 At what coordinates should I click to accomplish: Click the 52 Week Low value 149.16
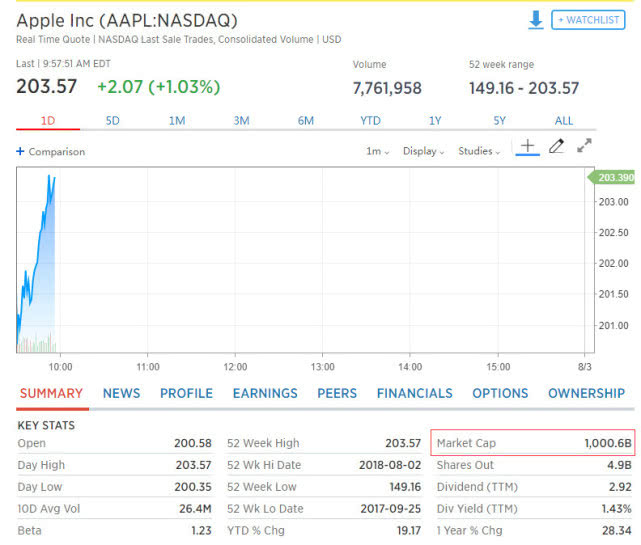pyautogui.click(x=405, y=487)
